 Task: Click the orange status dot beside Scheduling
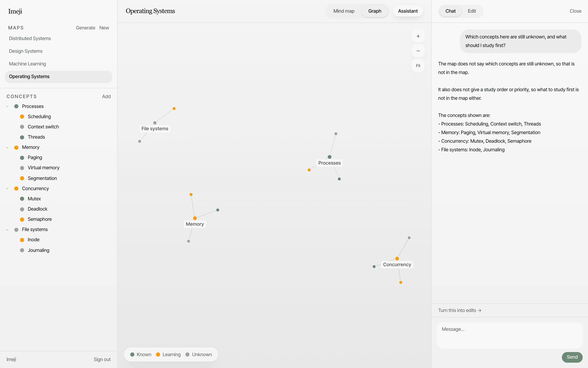pyautogui.click(x=22, y=117)
